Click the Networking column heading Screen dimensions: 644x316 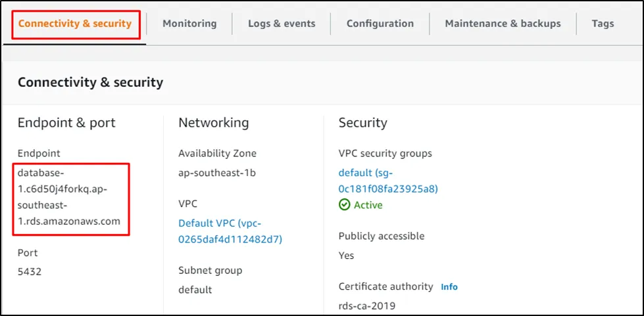tap(213, 123)
